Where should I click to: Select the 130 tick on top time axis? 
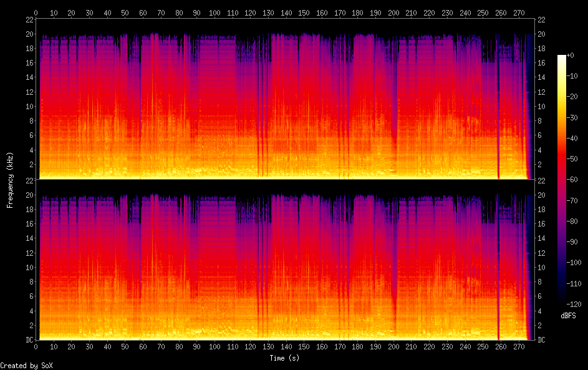[268, 12]
